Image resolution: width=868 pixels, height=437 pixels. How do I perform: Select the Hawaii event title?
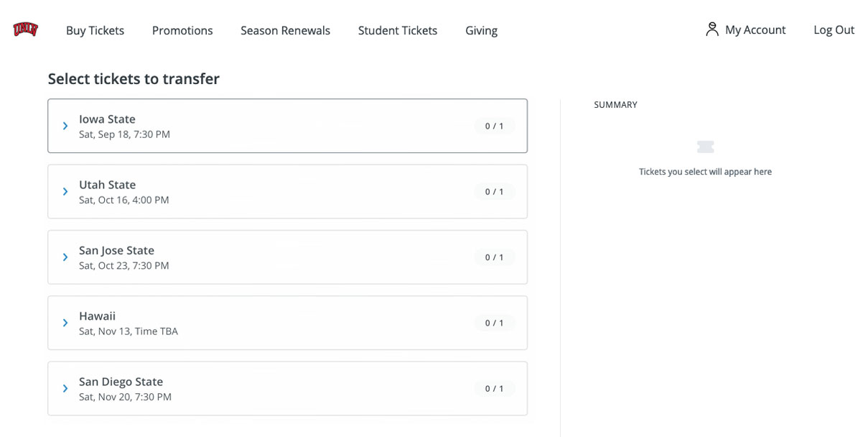point(97,316)
